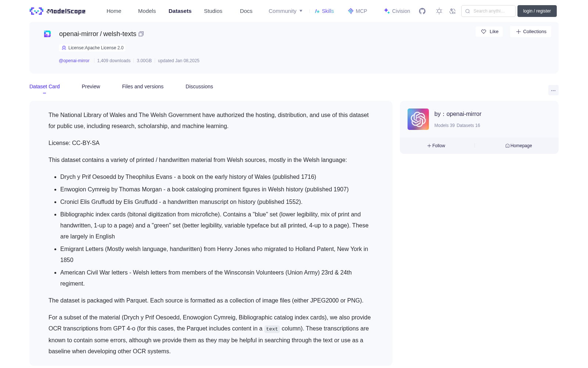Open the ModelScope logo homepage
Viewport: 588px width, 368px height.
click(57, 11)
